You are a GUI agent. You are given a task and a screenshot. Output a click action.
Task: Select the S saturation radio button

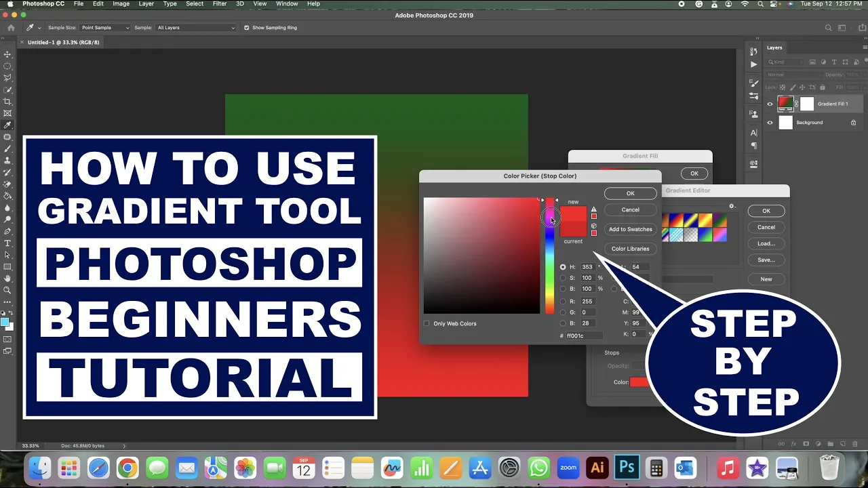[563, 278]
